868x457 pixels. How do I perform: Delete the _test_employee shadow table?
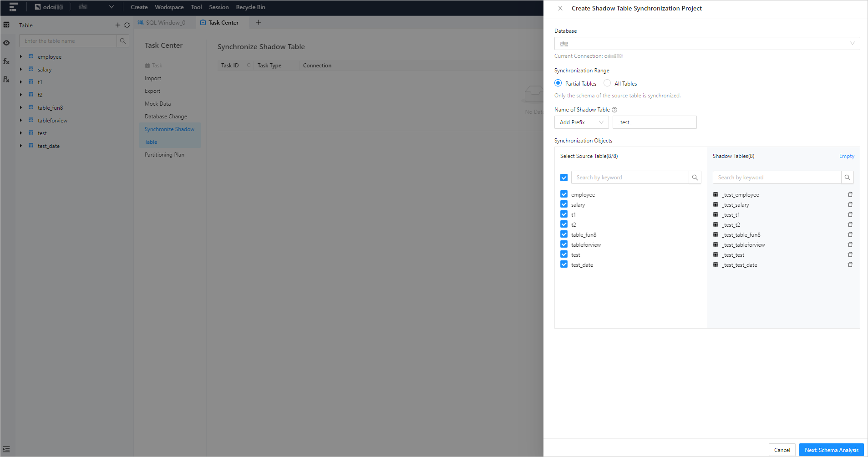point(850,194)
